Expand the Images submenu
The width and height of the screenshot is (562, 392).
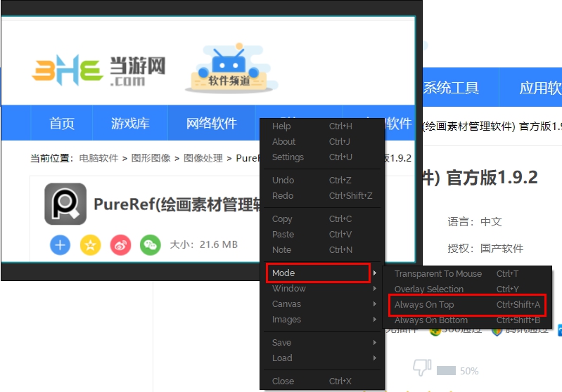pos(322,319)
